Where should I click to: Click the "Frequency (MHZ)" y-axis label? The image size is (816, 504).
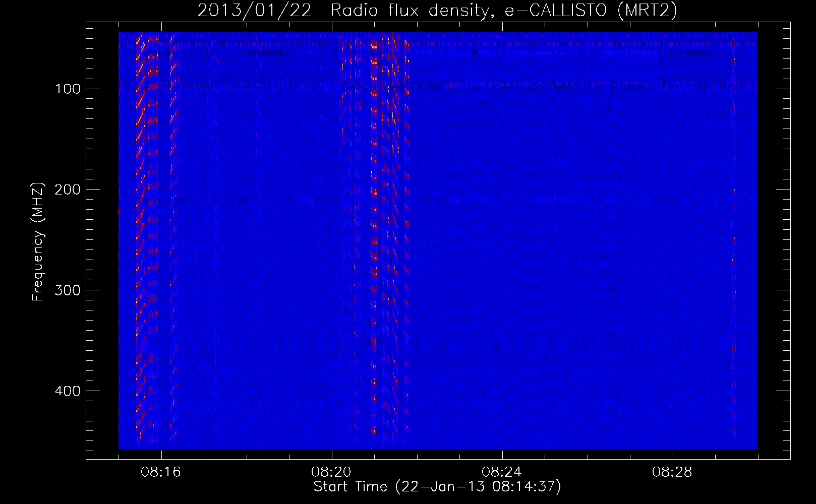(x=38, y=242)
